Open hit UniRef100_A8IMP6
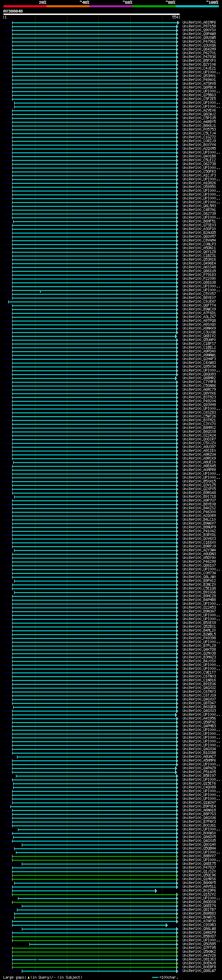The width and height of the screenshot is (222, 980). 199,23
